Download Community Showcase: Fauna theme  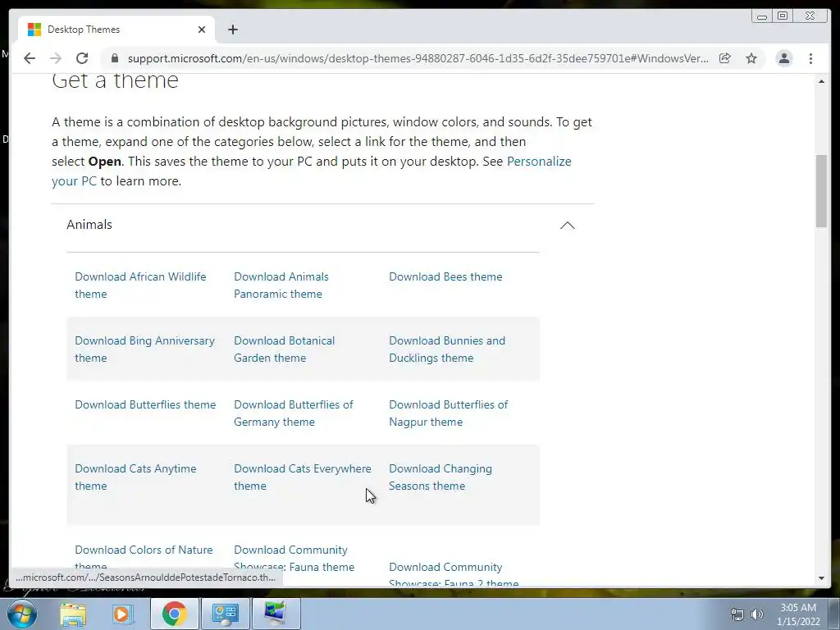[x=294, y=558]
